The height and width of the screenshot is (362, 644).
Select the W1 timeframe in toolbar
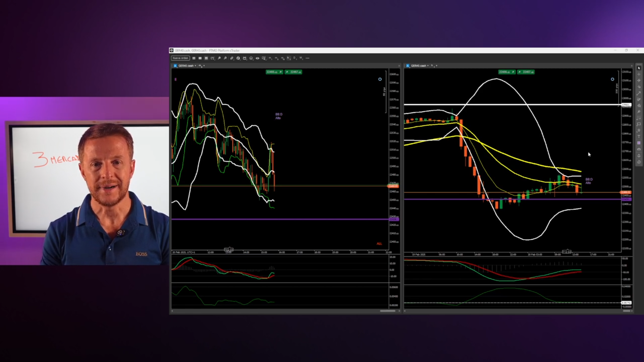(301, 58)
